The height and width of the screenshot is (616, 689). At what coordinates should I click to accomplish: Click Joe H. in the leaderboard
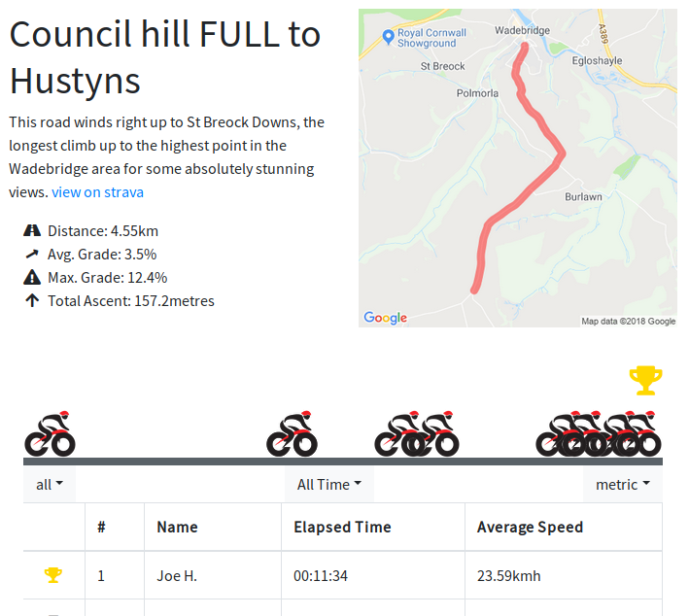point(177,576)
